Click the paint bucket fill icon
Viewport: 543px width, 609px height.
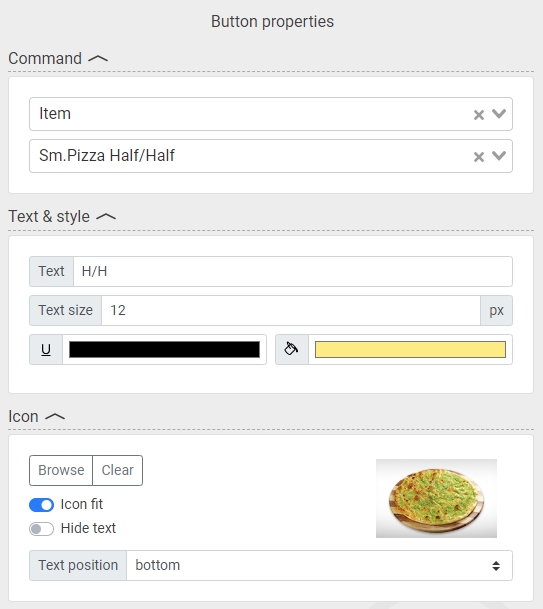(292, 350)
